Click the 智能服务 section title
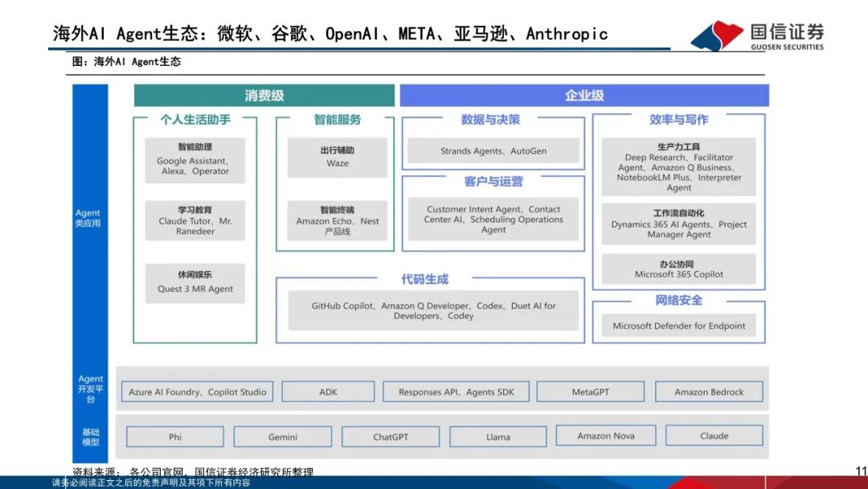The image size is (868, 489). coord(337,119)
